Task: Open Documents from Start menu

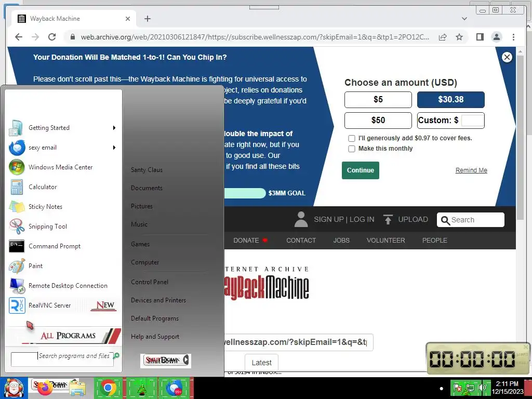Action: click(x=147, y=188)
